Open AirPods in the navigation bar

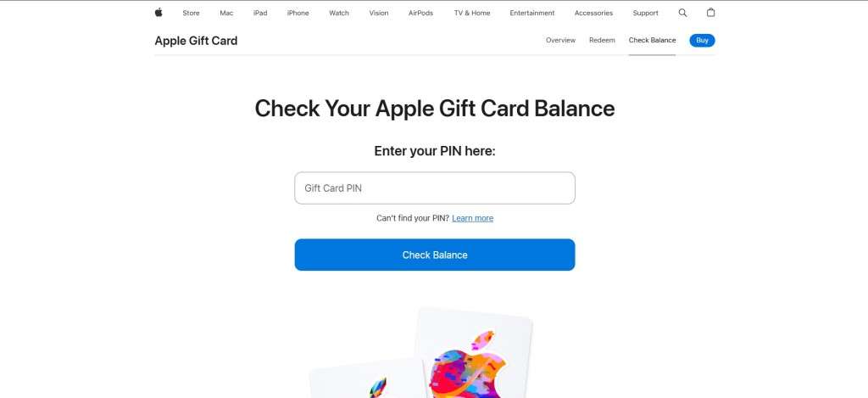coord(420,13)
